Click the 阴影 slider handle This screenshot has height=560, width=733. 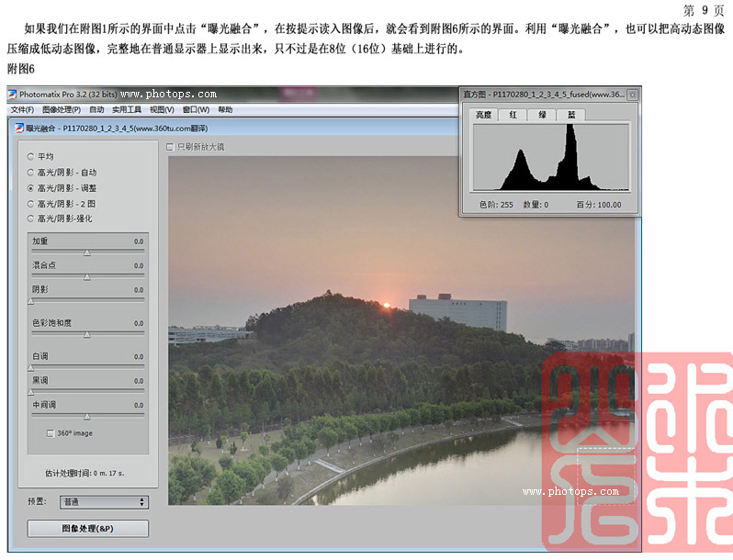31,302
